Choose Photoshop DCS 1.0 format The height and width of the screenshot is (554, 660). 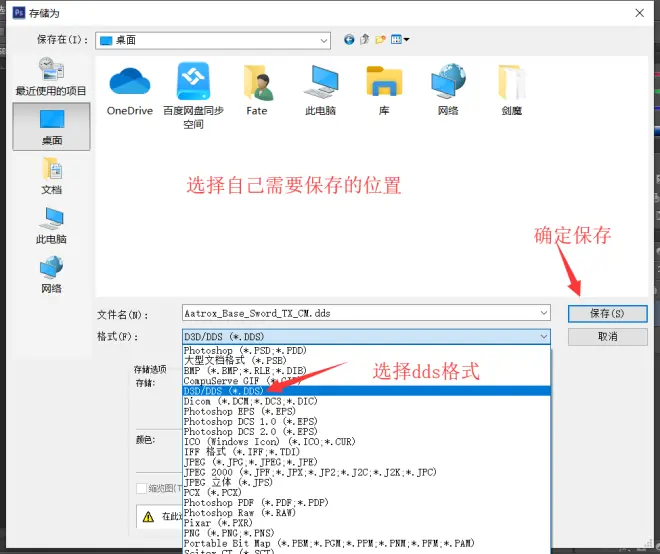coord(366,421)
